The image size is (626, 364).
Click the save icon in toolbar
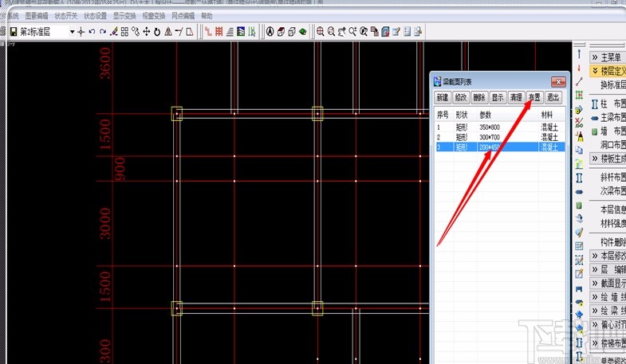(14, 32)
